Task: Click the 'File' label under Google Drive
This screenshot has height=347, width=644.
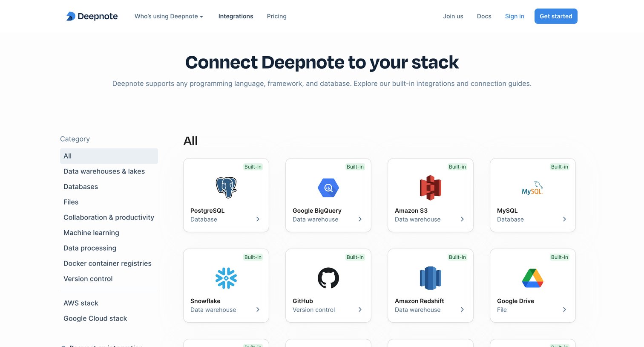Action: coord(502,310)
